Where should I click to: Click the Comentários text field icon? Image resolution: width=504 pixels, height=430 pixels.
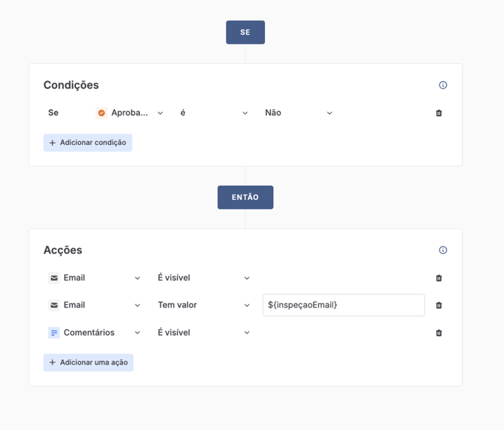[54, 332]
